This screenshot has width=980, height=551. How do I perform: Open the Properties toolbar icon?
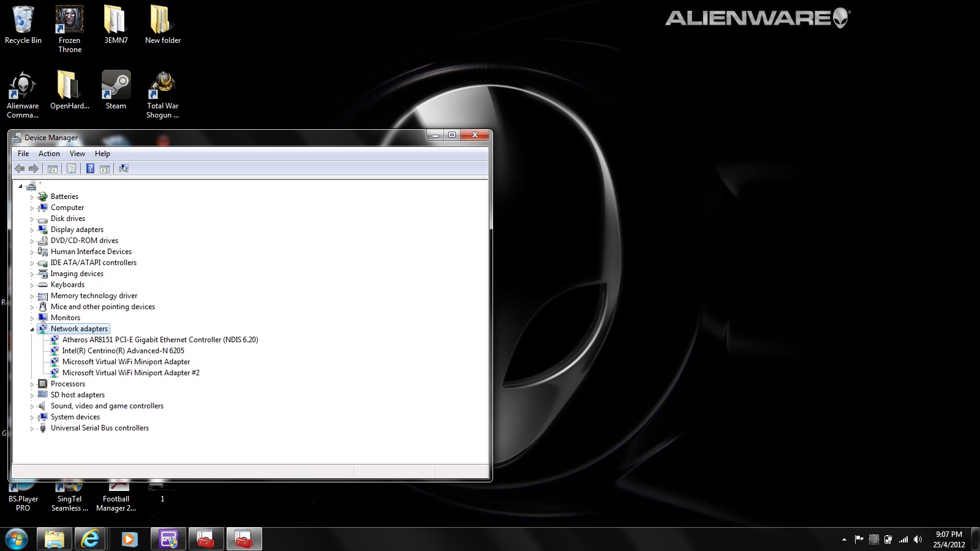pyautogui.click(x=71, y=168)
